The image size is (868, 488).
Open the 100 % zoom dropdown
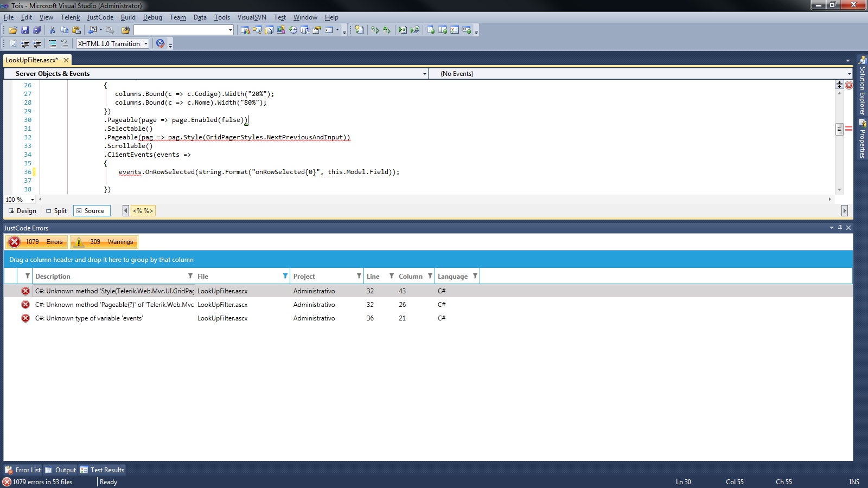pyautogui.click(x=20, y=200)
